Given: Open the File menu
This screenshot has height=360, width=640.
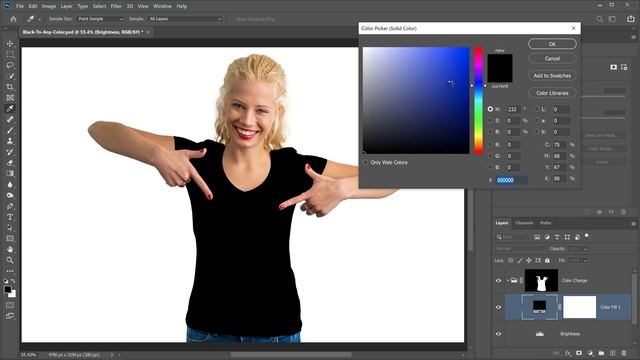Looking at the screenshot, I should [x=20, y=6].
